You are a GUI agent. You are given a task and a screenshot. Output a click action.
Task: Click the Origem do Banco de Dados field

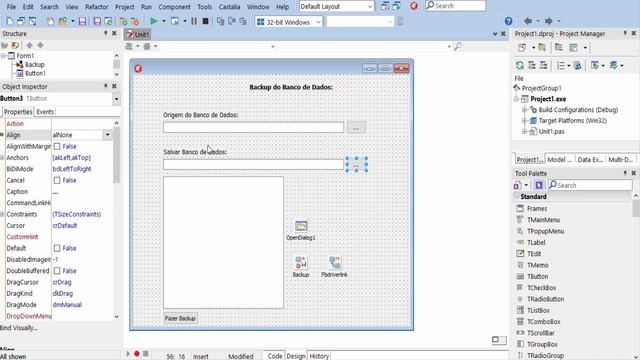(x=253, y=127)
